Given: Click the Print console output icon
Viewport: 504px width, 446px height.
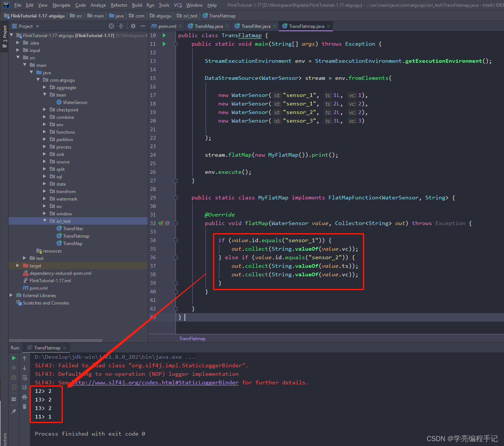Looking at the screenshot, I should (24, 397).
